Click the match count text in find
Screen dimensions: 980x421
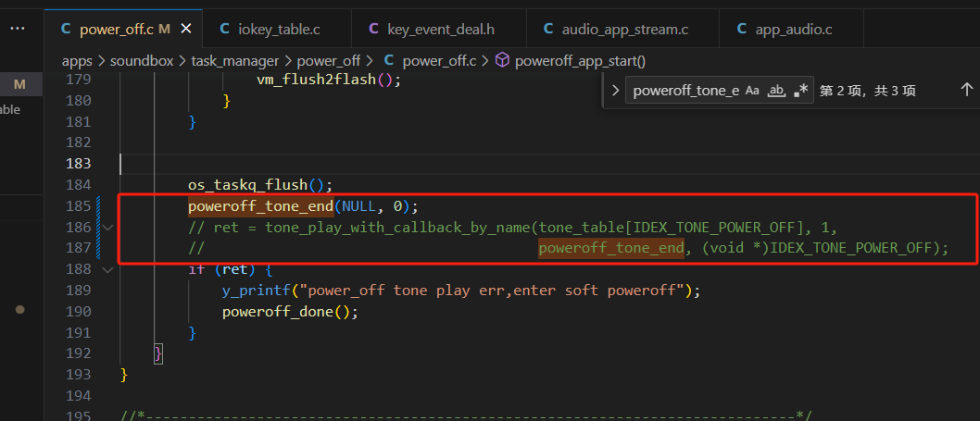click(868, 91)
